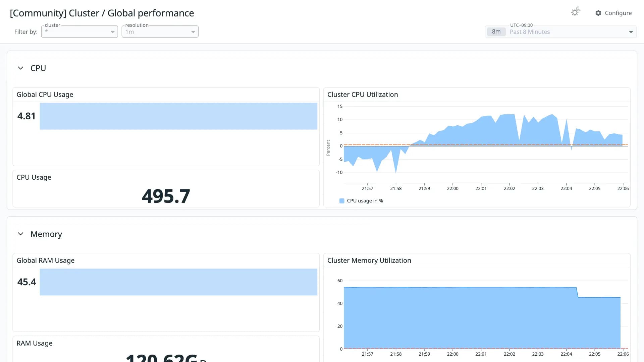Image resolution: width=644 pixels, height=362 pixels.
Task: Collapse the Memory section chevron
Action: [20, 234]
